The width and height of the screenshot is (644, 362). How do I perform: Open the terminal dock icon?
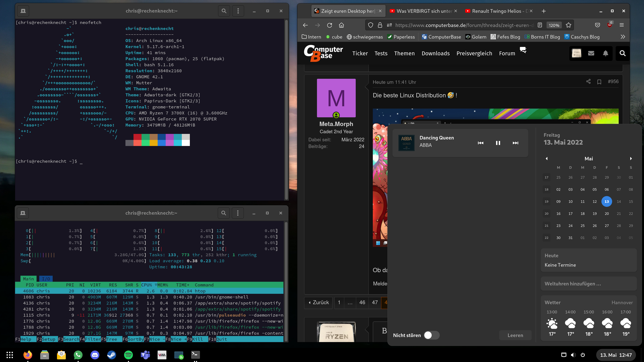196,355
